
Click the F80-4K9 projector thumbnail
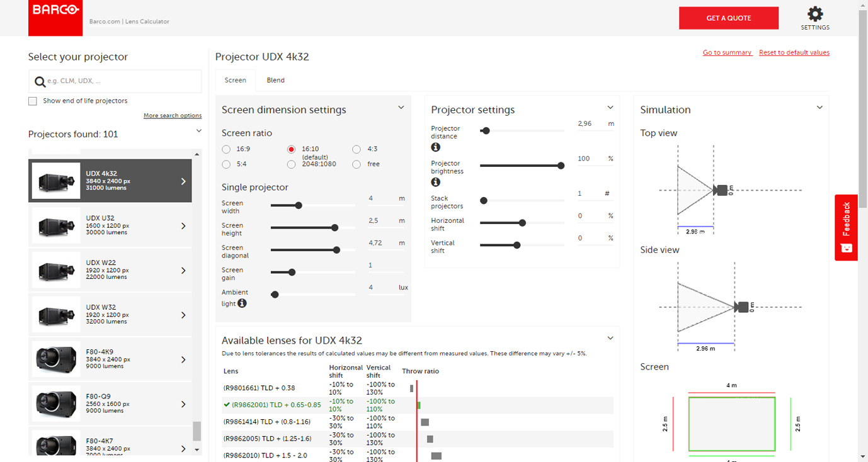[x=55, y=359]
